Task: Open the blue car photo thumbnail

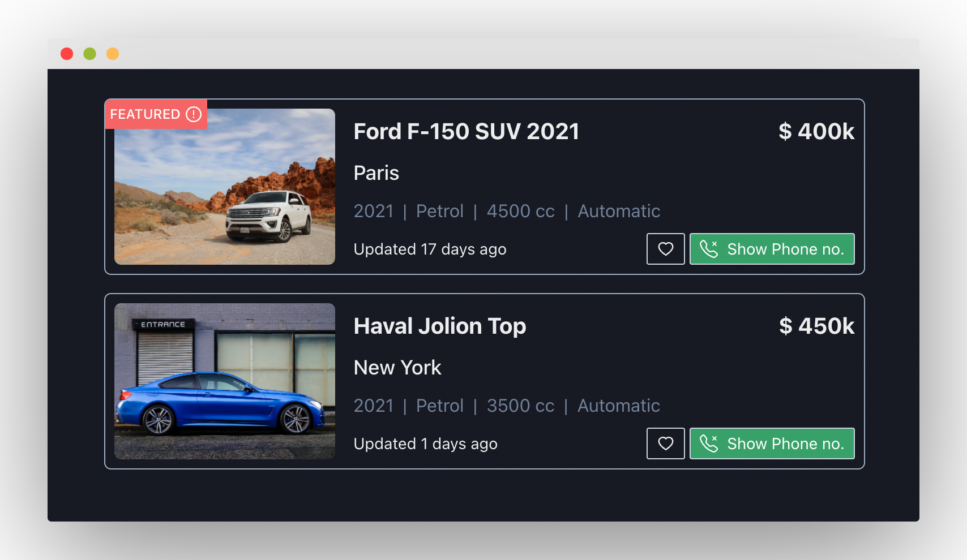Action: tap(225, 381)
